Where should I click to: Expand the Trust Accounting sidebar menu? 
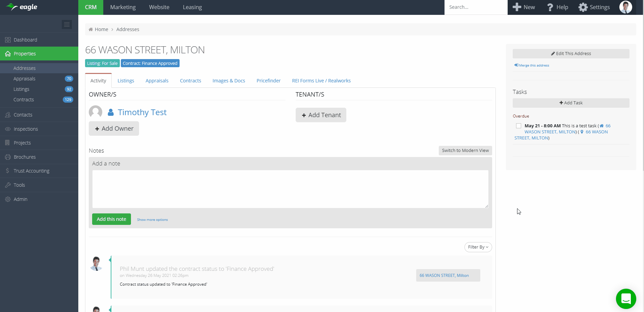click(31, 171)
